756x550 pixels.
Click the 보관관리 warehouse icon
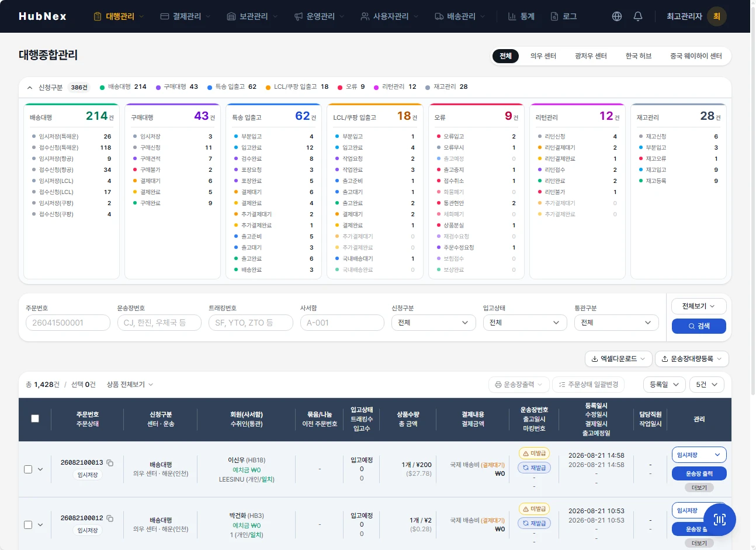(231, 16)
